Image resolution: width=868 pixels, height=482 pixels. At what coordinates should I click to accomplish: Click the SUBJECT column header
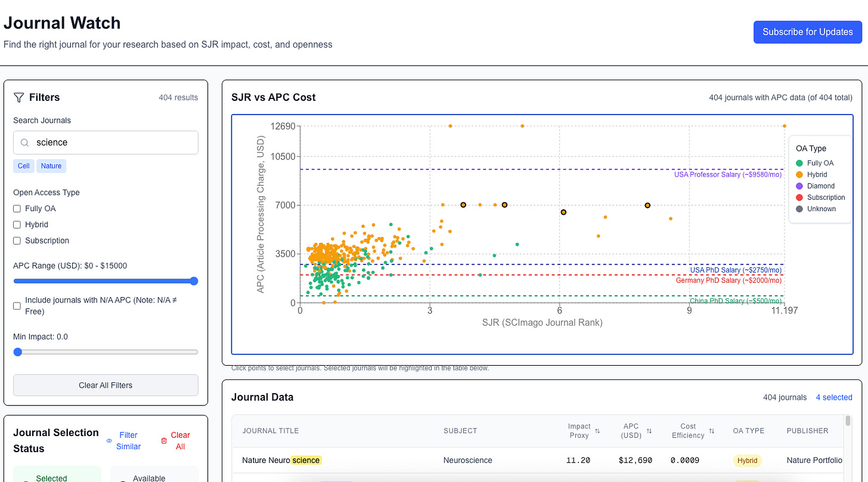tap(460, 431)
